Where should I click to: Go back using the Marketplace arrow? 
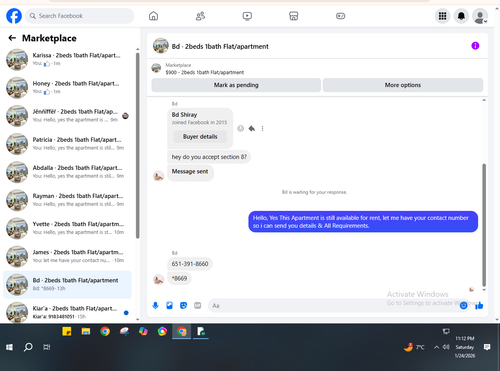(x=12, y=38)
